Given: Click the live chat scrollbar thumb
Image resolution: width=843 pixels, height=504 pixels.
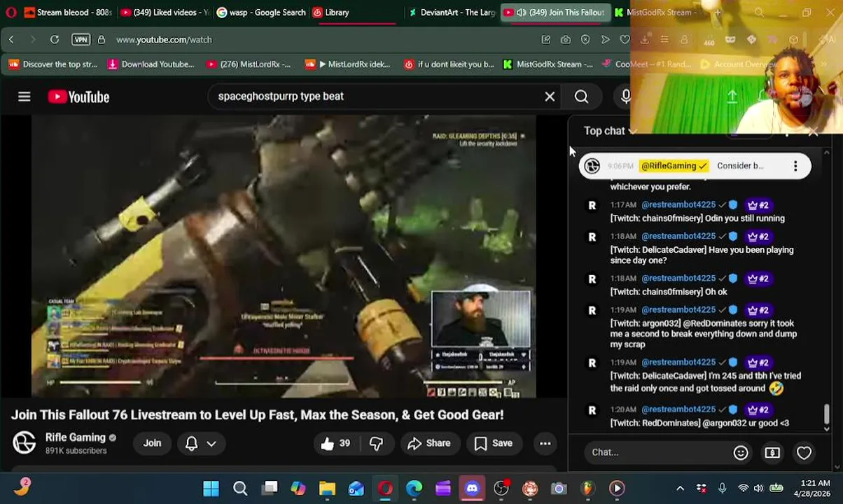Looking at the screenshot, I should (826, 414).
